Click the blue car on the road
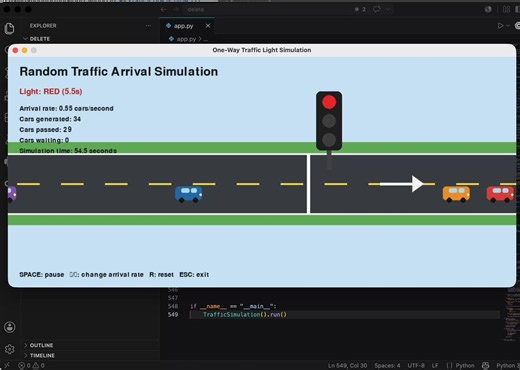This screenshot has width=520, height=370. pos(189,194)
